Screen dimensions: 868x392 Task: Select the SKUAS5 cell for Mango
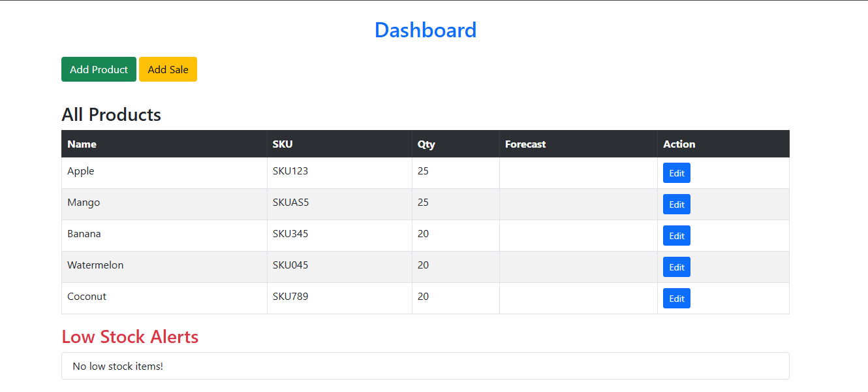coord(339,204)
